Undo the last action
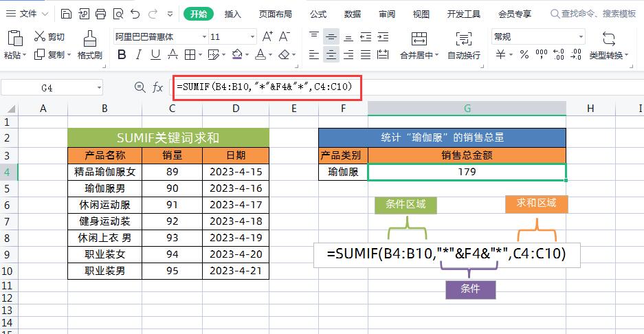The height and width of the screenshot is (334, 644). click(135, 14)
